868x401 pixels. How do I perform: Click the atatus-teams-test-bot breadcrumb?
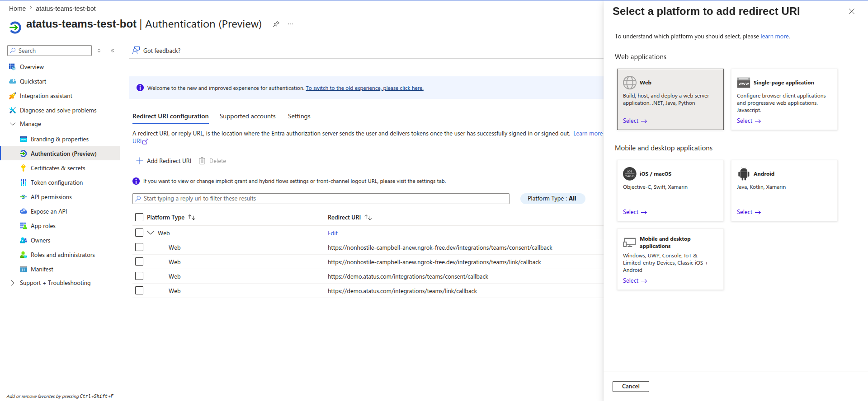point(66,9)
